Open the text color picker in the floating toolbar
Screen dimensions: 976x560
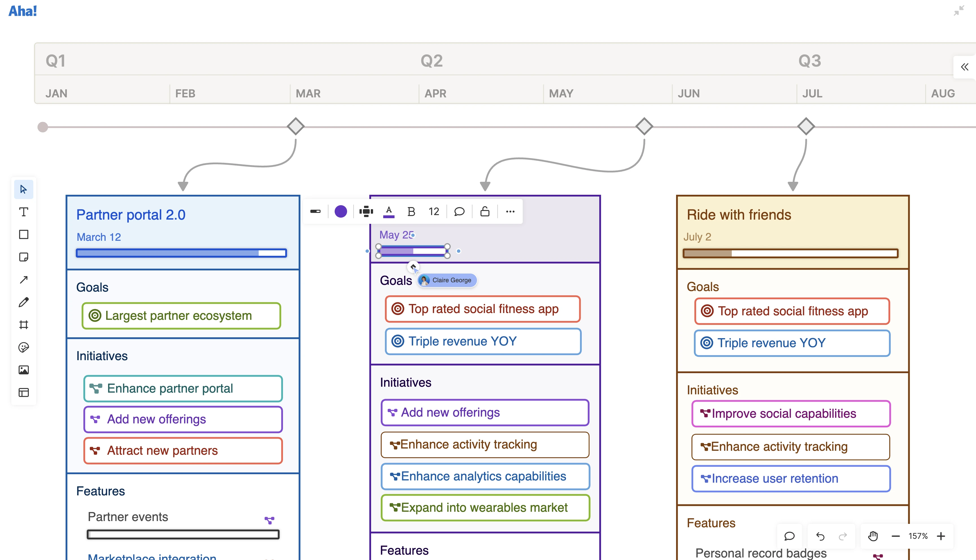389,211
